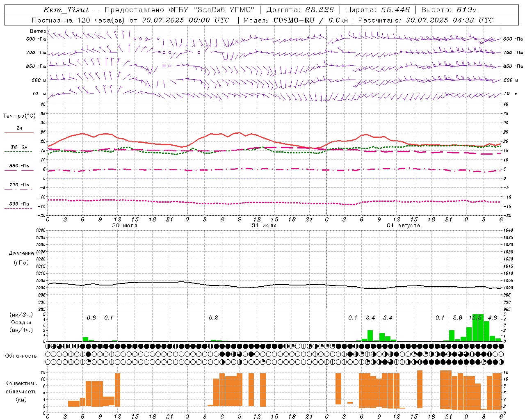Click the "Тем-ра(°C)" temperature panel label
The image size is (525, 420).
coord(19,116)
